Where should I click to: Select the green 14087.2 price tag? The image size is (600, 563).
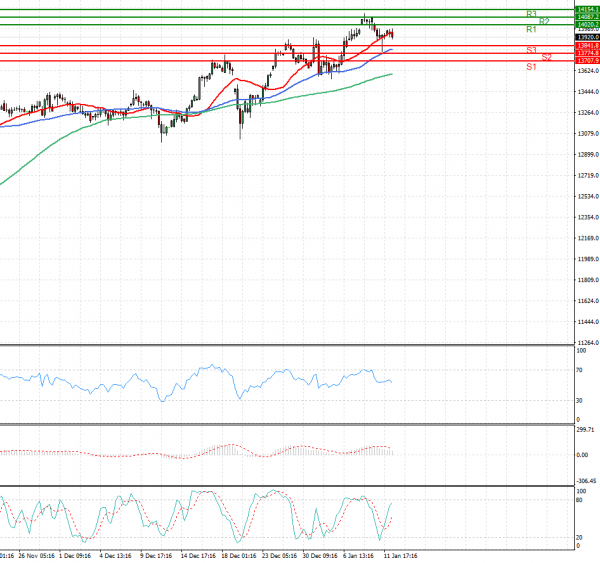pyautogui.click(x=587, y=17)
